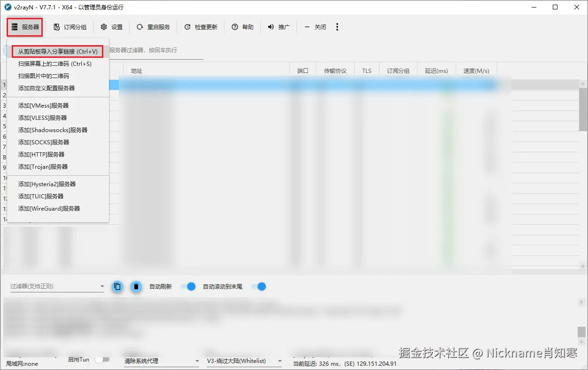Choose 从剪贴板导入分享链接 (Ctrl+V)
This screenshot has height=370, width=588.
[58, 51]
